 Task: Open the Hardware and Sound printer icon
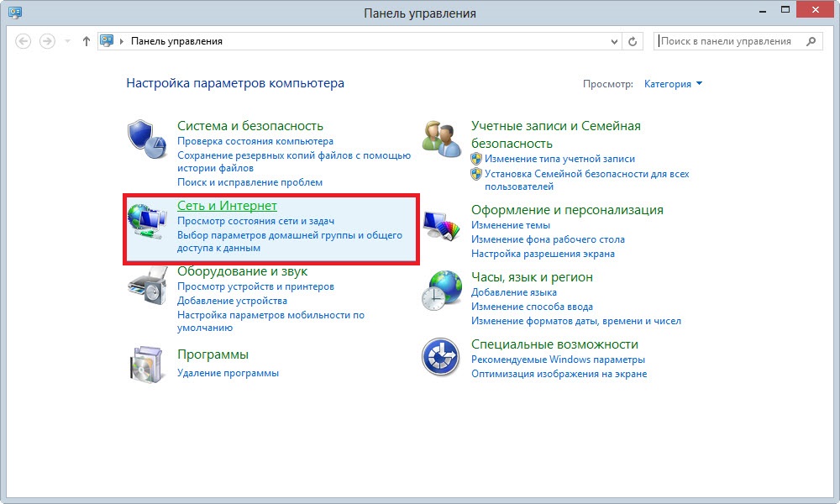(147, 287)
